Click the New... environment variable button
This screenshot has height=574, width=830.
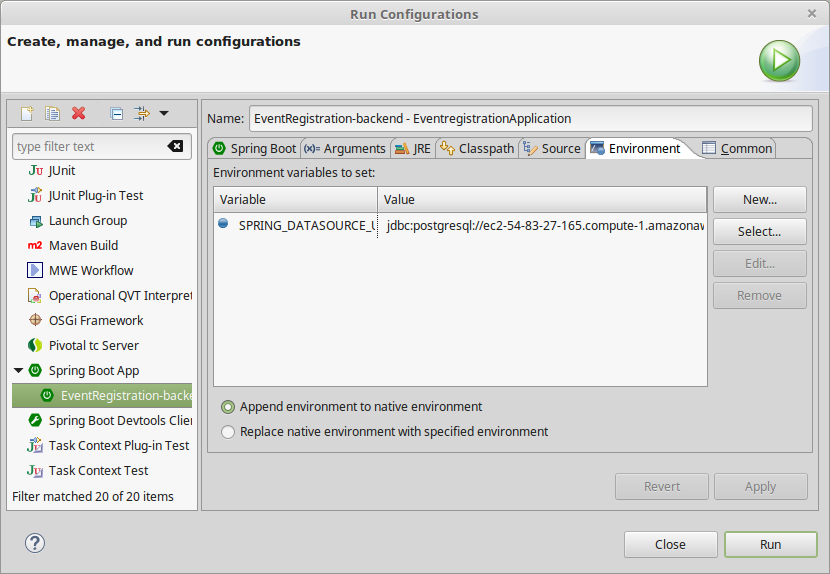759,199
